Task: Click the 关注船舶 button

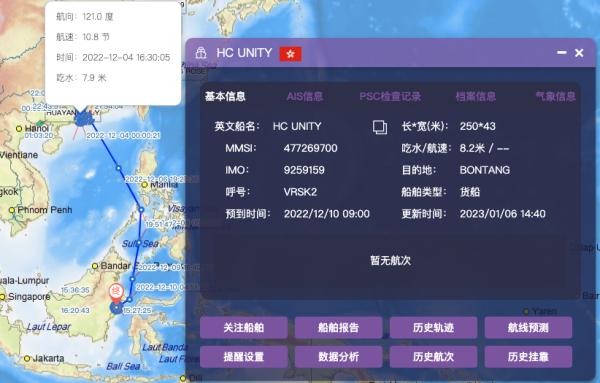Action: 244,328
